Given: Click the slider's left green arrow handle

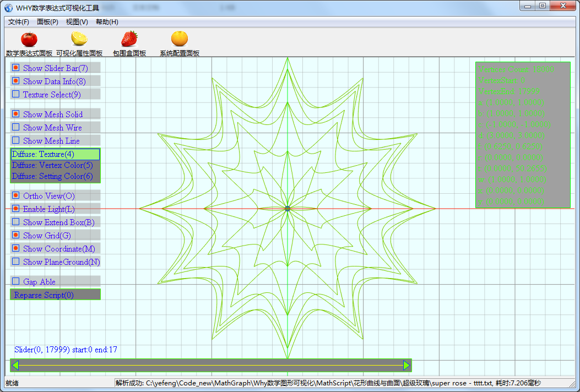Looking at the screenshot, I should click(15, 366).
